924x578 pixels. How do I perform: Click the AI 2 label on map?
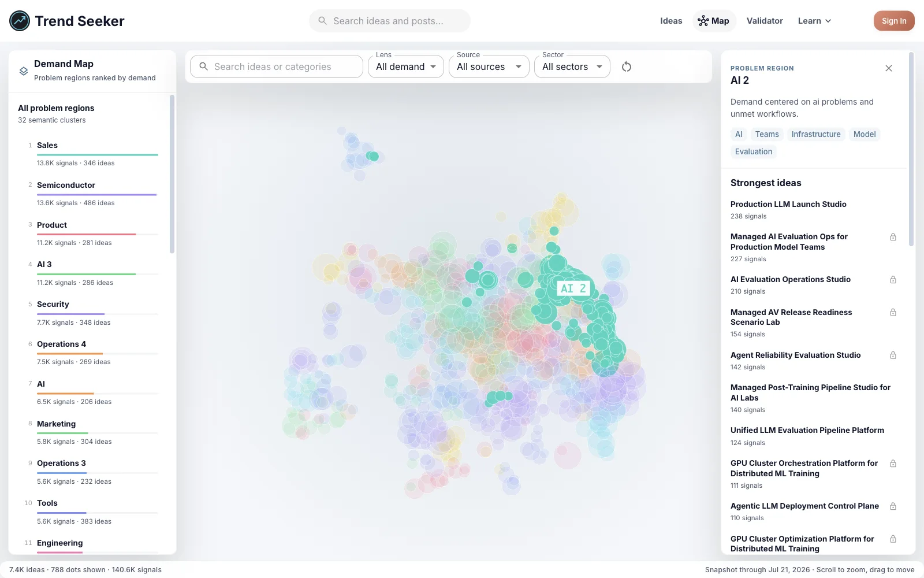click(x=573, y=288)
